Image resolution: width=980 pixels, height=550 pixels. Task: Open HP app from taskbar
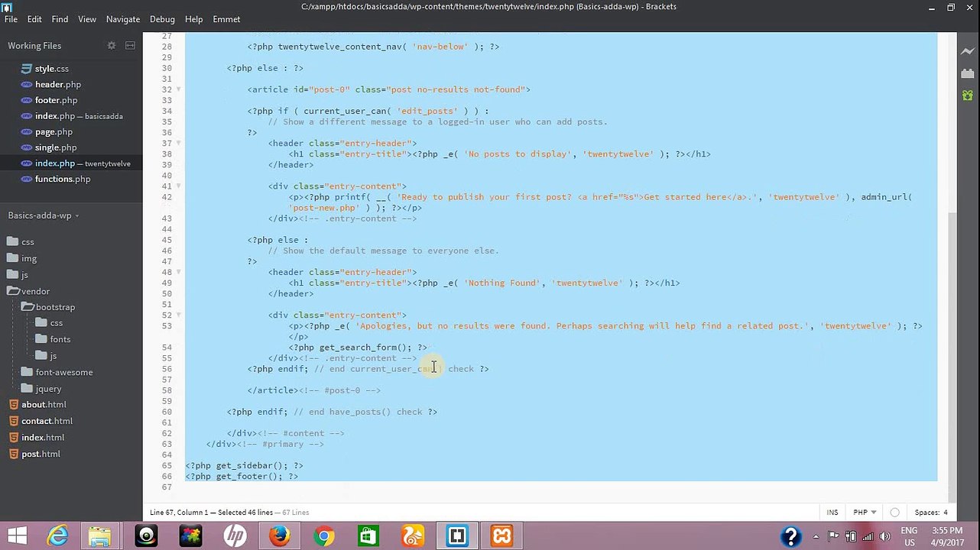pyautogui.click(x=235, y=536)
